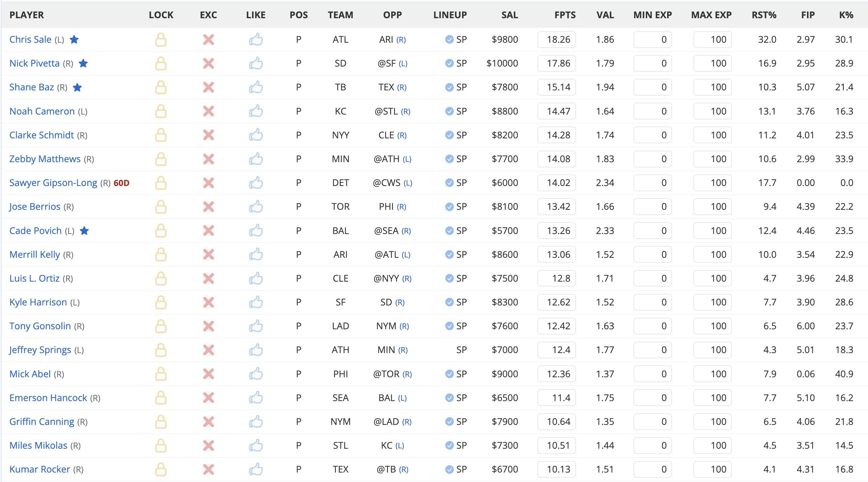Open Luis L. Ortiz player link
The width and height of the screenshot is (868, 482).
[34, 278]
